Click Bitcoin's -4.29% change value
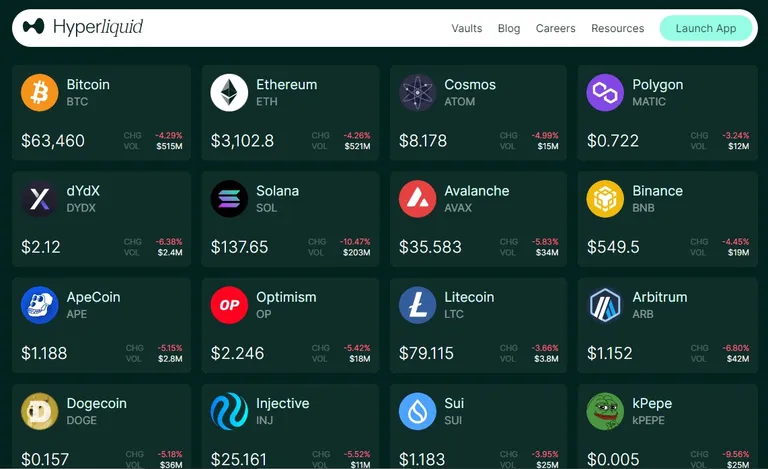 click(x=169, y=136)
